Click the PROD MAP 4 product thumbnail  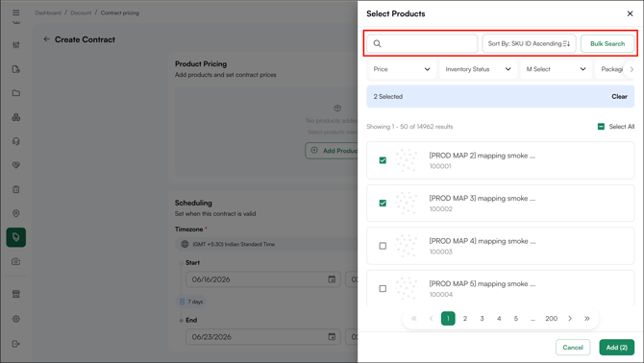click(x=406, y=246)
